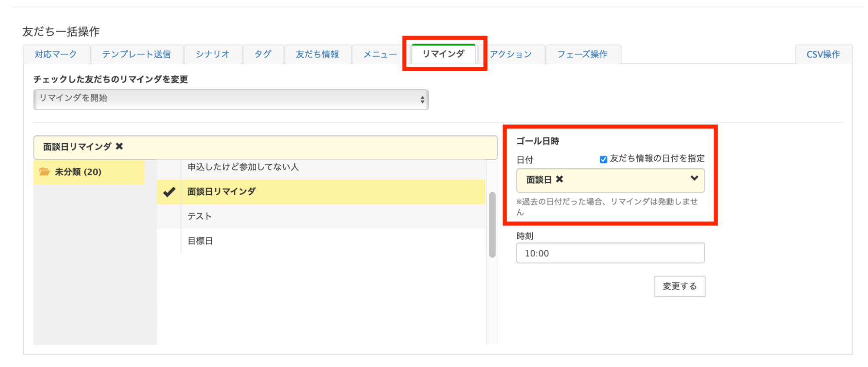The height and width of the screenshot is (367, 868).
Task: Switch to the メニュー tab
Action: (380, 55)
